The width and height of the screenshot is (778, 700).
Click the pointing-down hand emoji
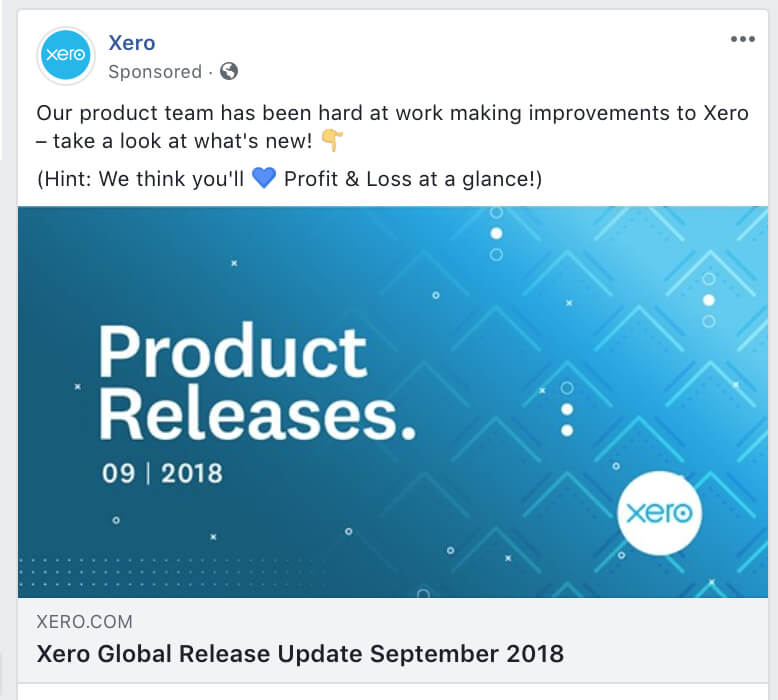332,140
